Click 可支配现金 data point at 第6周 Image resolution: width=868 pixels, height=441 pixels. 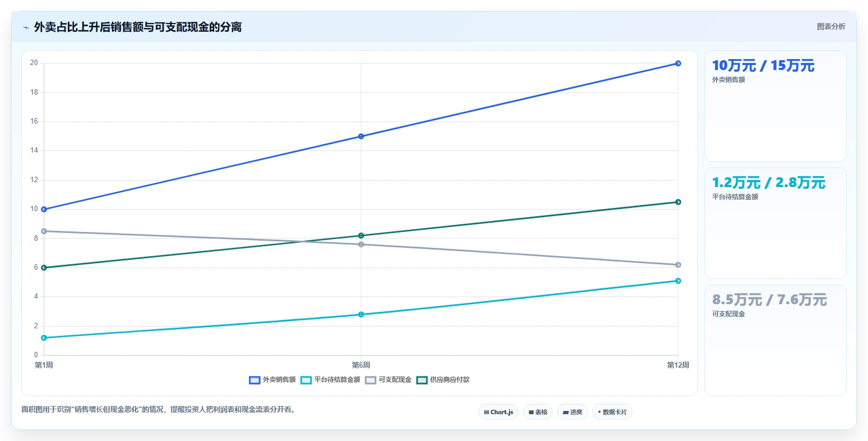[361, 245]
